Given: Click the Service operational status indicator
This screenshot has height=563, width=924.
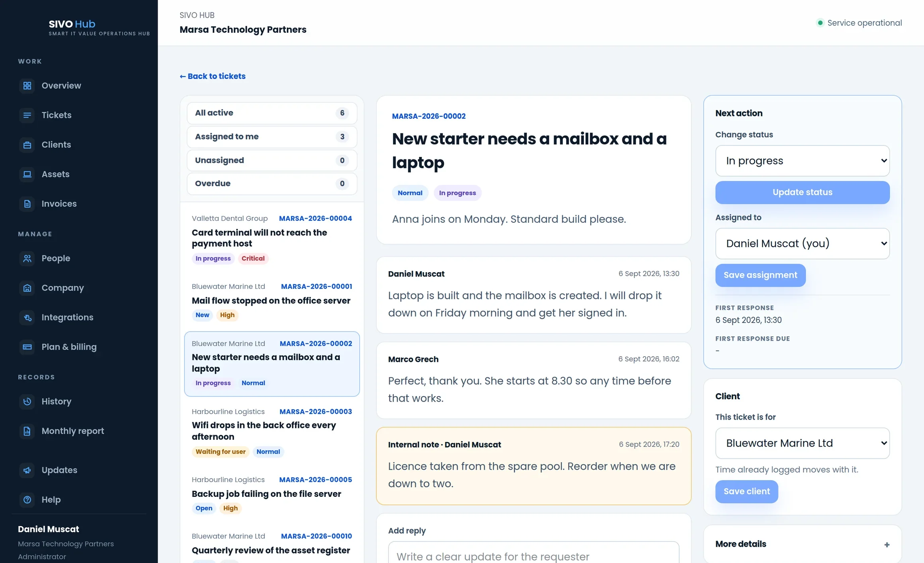Looking at the screenshot, I should [859, 23].
